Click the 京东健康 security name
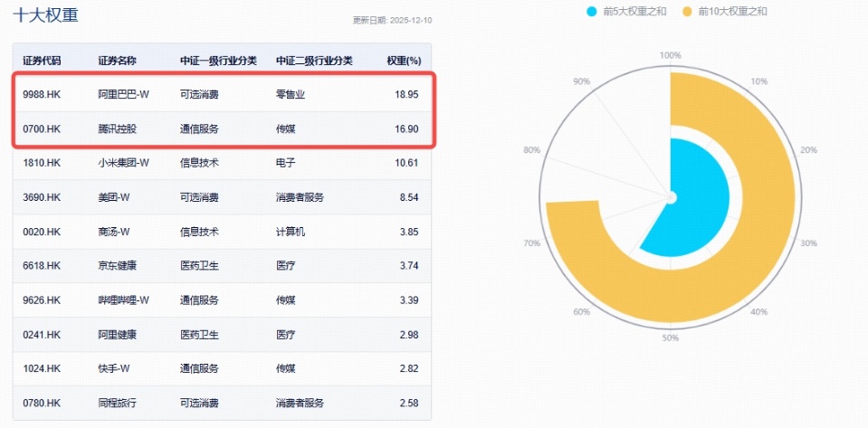The width and height of the screenshot is (868, 428). click(x=117, y=266)
